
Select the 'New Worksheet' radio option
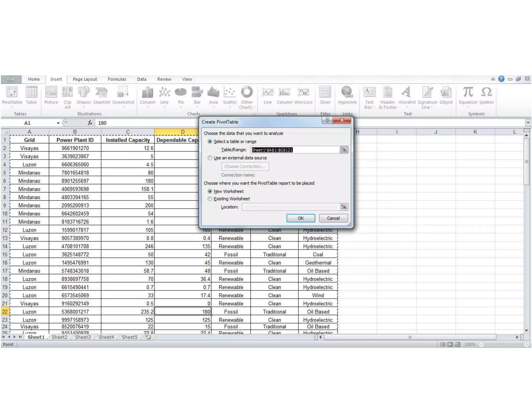point(210,191)
